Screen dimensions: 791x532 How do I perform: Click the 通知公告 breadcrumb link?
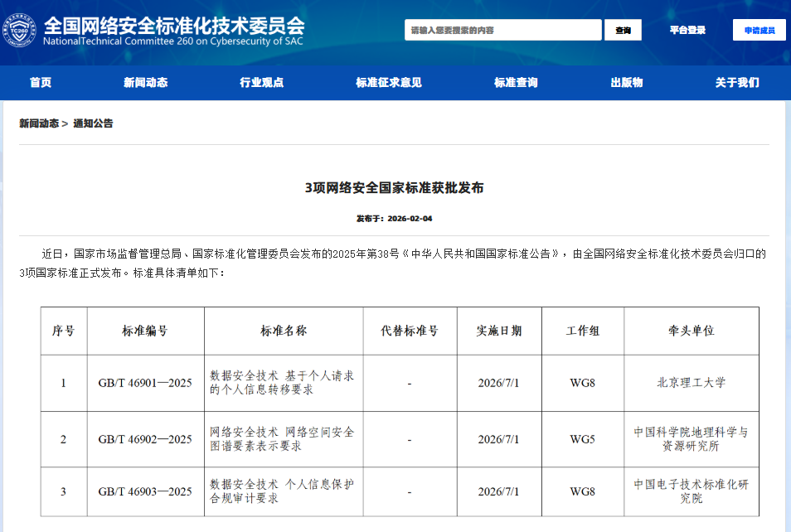pos(94,123)
